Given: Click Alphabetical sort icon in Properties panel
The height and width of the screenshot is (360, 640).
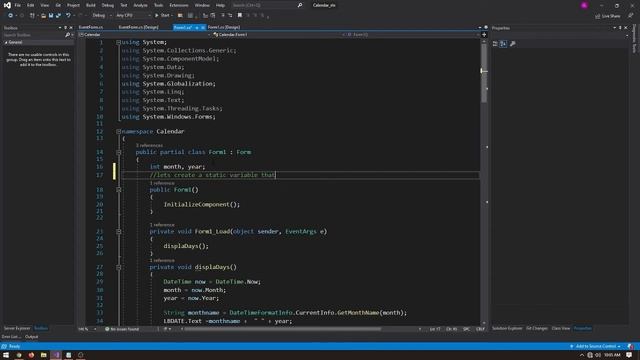Looking at the screenshot, I should pyautogui.click(x=503, y=44).
